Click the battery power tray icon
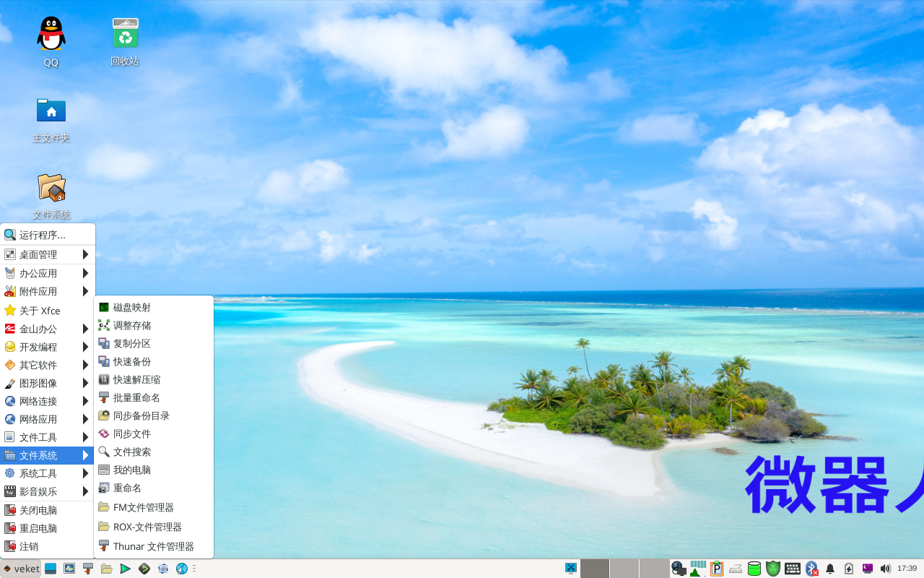Image resolution: width=924 pixels, height=578 pixels. (849, 569)
